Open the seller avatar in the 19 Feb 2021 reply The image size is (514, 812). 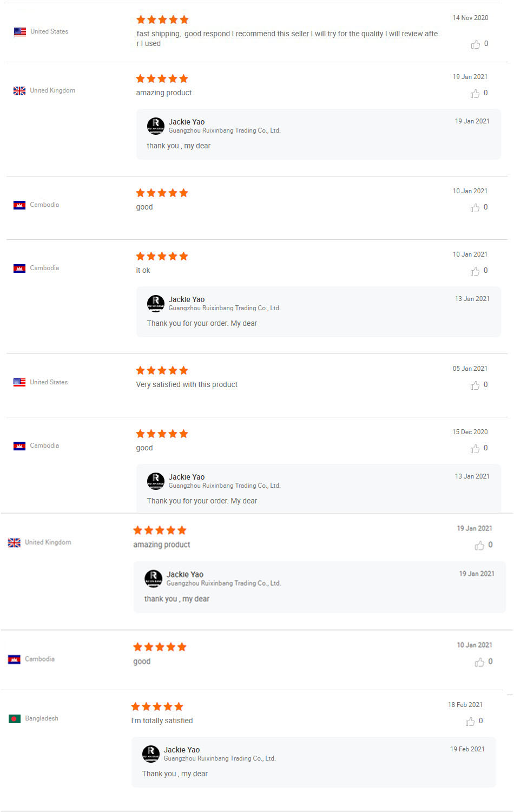[x=151, y=754]
